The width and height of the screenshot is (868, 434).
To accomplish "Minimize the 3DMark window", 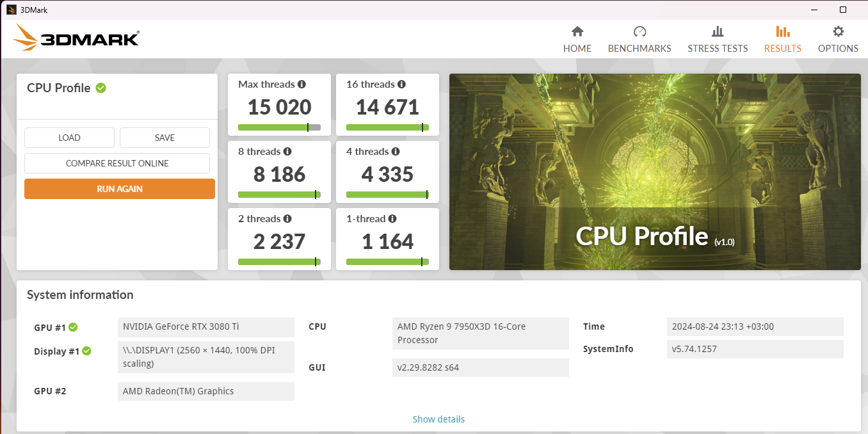I will pyautogui.click(x=814, y=10).
